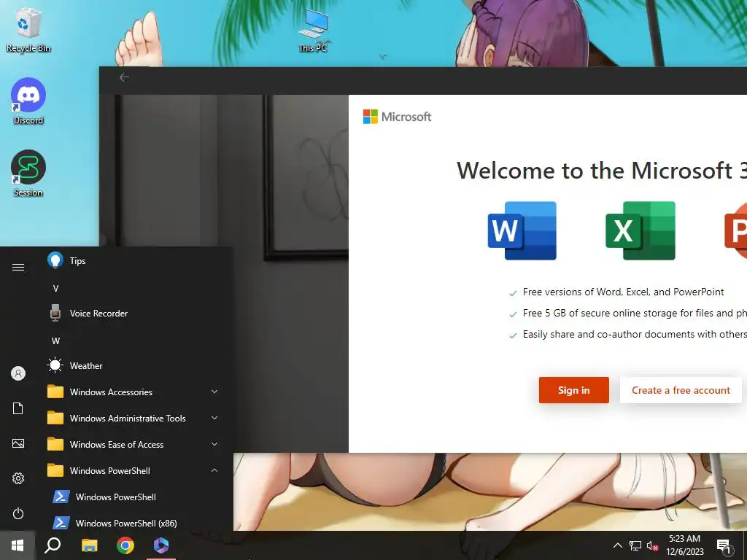The width and height of the screenshot is (747, 560).
Task: Open taskbar clock showing 5:23 AM
Action: pyautogui.click(x=684, y=545)
